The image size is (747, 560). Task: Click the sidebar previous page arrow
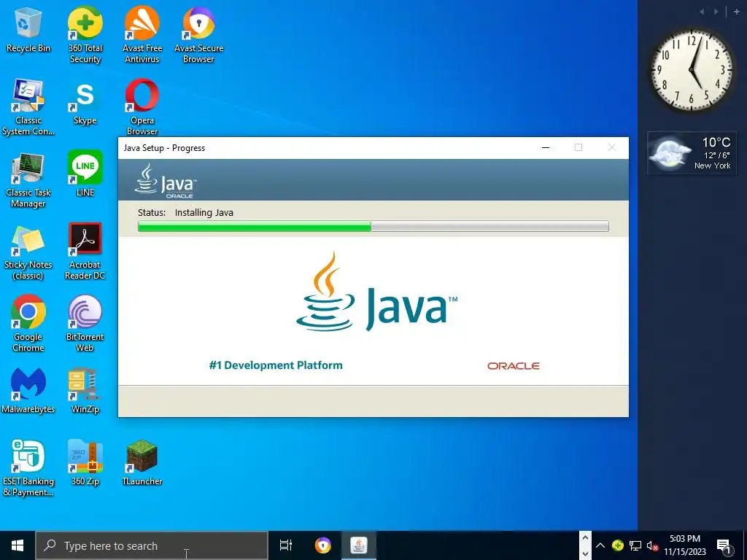coord(702,12)
